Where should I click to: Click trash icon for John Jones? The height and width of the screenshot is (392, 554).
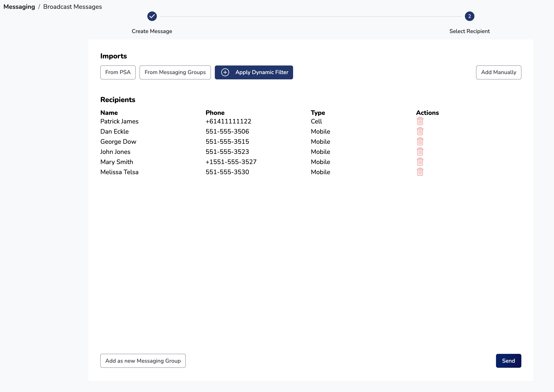[x=420, y=152]
